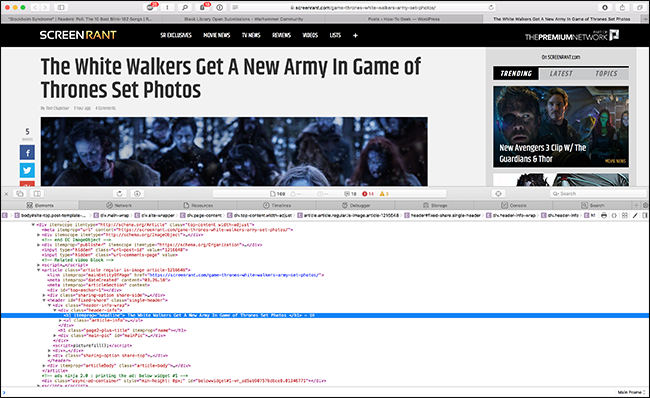The height and width of the screenshot is (398, 650).
Task: Select the TOPICS sidebar tab
Action: pyautogui.click(x=606, y=74)
